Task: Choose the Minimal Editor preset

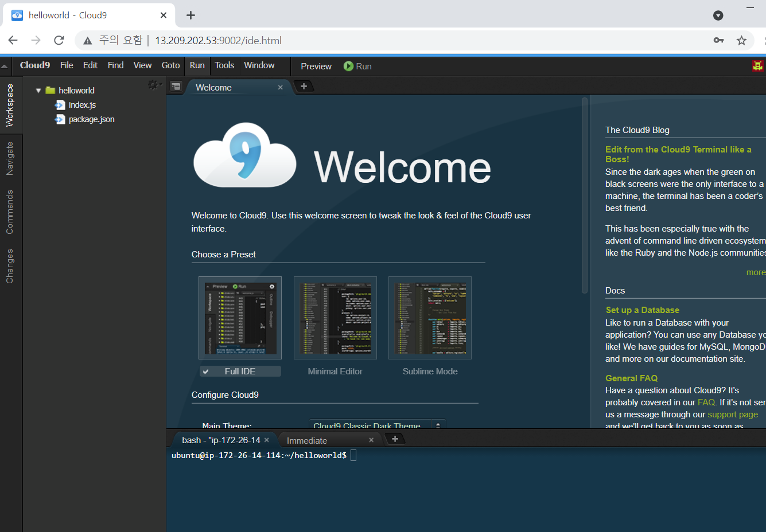Action: point(335,371)
